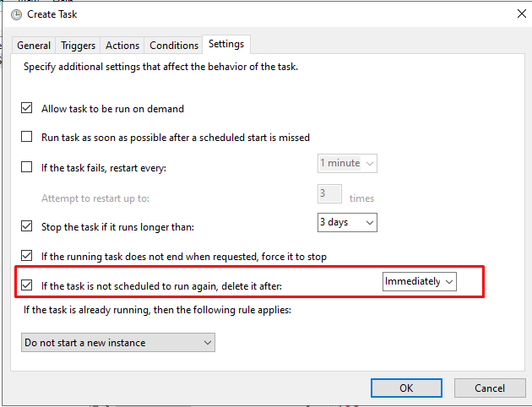This screenshot has height=407, width=532.
Task: Close the Create Task dialog
Action: click(x=522, y=14)
